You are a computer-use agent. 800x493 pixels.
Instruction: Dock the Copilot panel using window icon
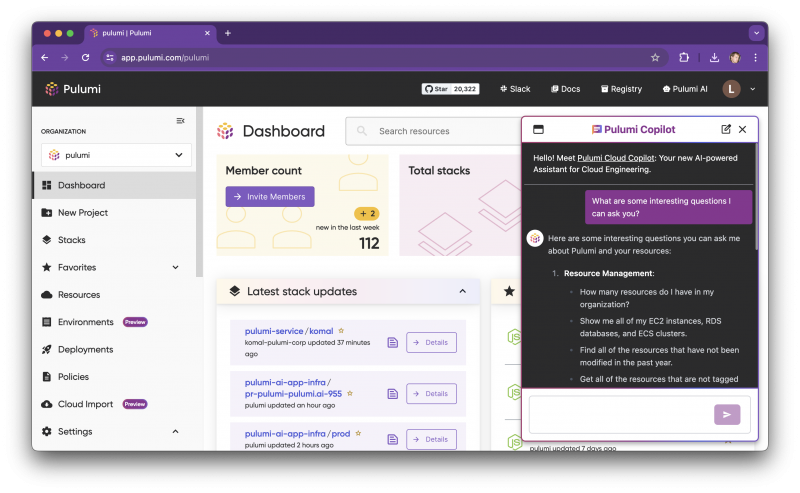coord(538,130)
